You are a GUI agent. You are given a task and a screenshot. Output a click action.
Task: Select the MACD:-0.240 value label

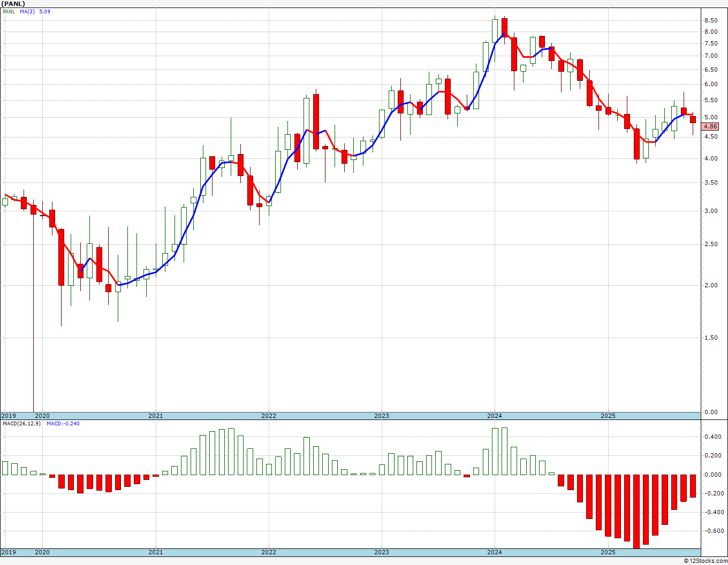tap(63, 424)
